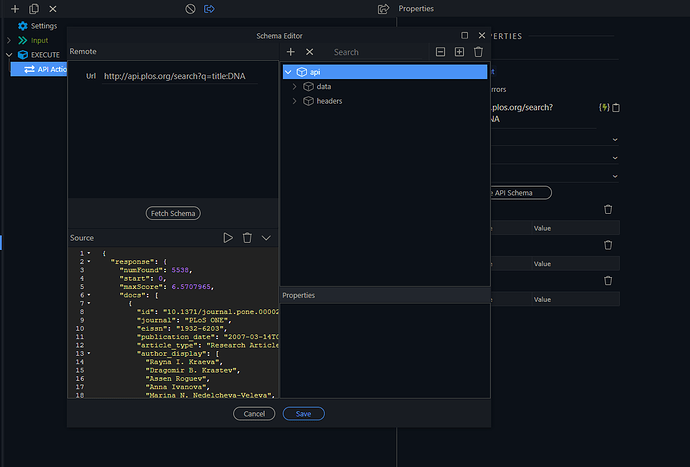Collapse the EXECUTE node chevron
Viewport: 690px width, 467px height.
(x=9, y=55)
